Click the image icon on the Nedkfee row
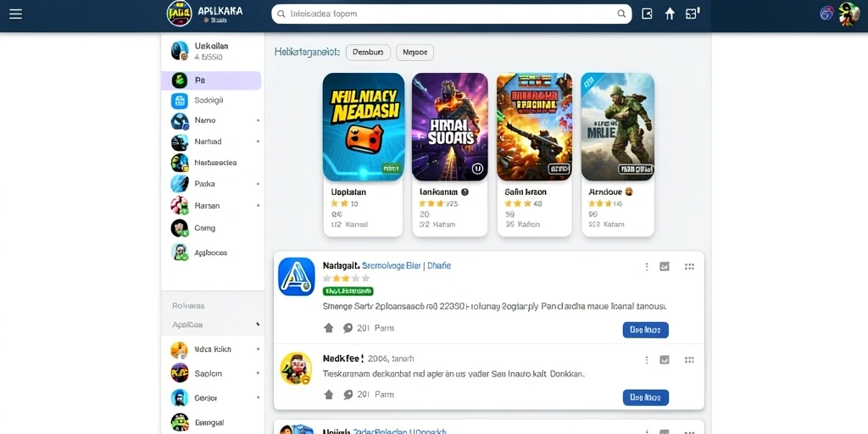 665,359
